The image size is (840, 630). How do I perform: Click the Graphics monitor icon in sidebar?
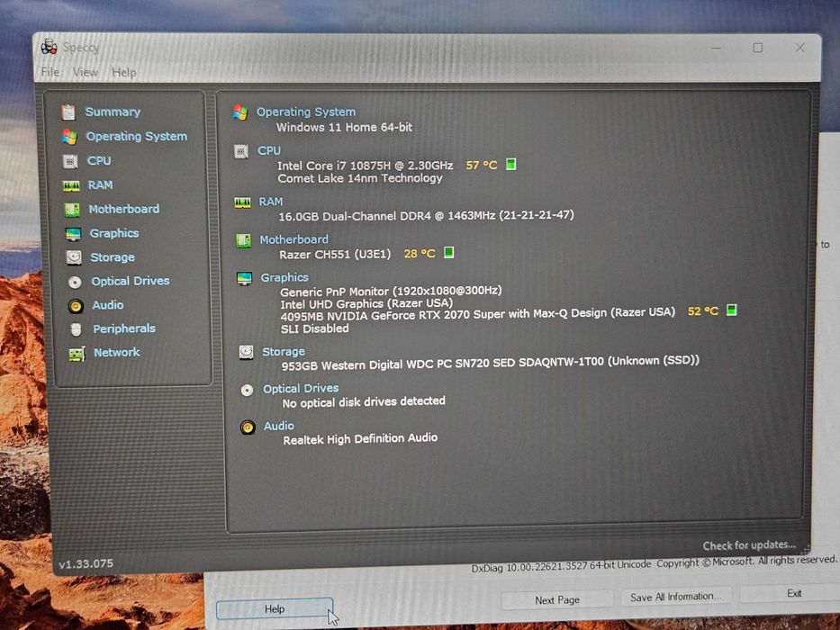73,234
